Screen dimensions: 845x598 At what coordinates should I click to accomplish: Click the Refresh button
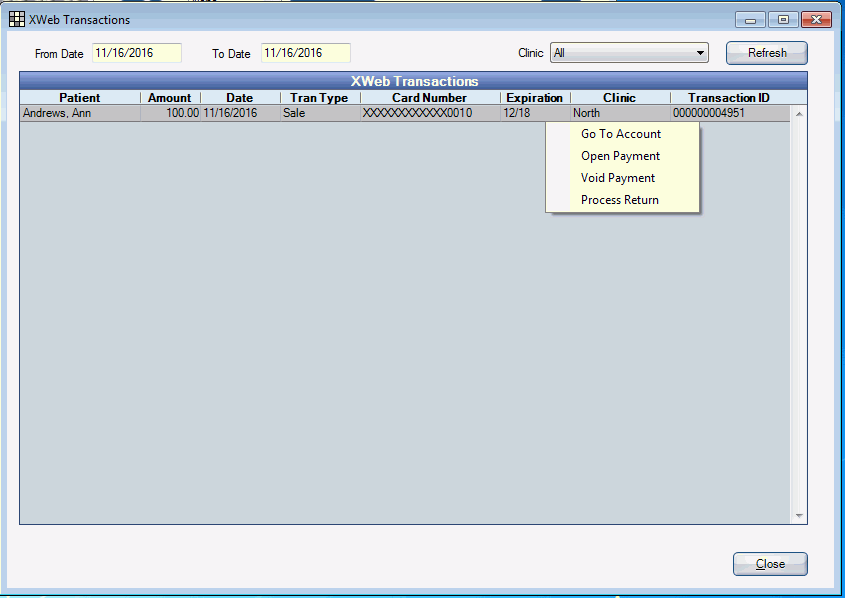pos(766,53)
